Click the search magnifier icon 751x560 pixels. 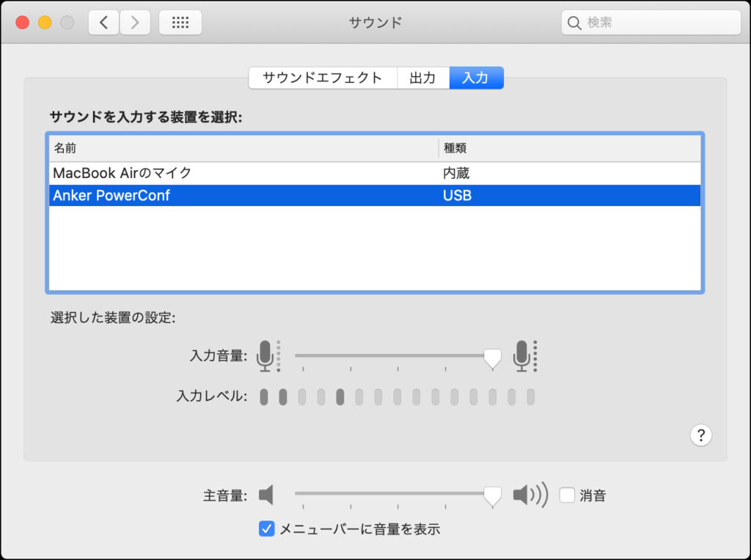tap(574, 23)
